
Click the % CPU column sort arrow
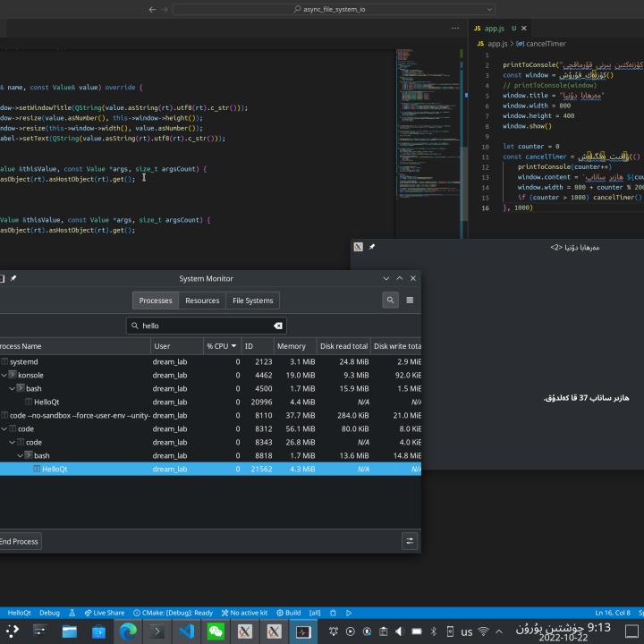point(234,346)
